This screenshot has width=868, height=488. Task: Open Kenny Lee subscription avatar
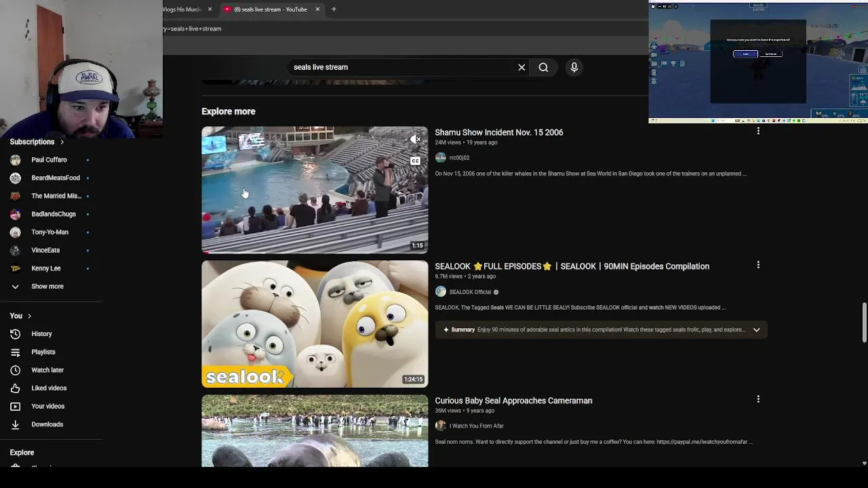point(16,268)
